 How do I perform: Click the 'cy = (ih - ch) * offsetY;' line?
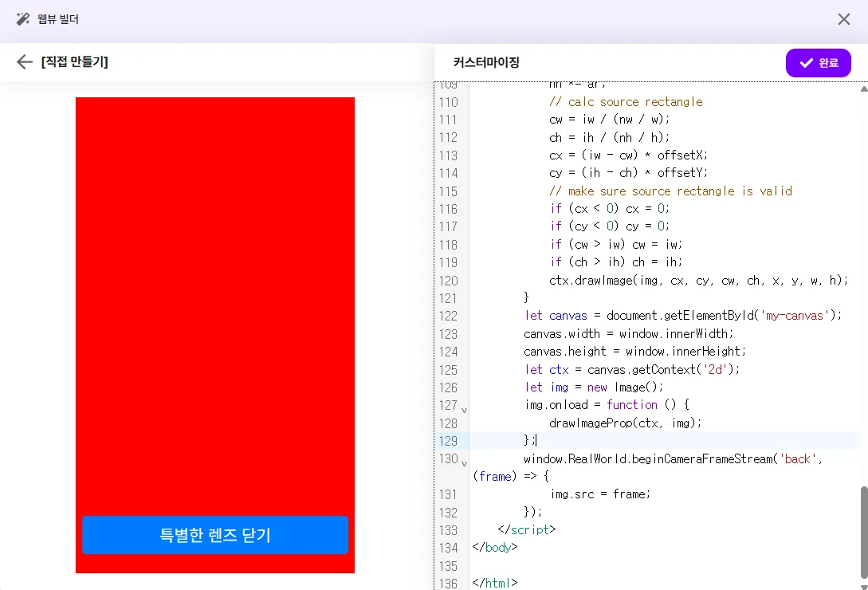(x=628, y=173)
